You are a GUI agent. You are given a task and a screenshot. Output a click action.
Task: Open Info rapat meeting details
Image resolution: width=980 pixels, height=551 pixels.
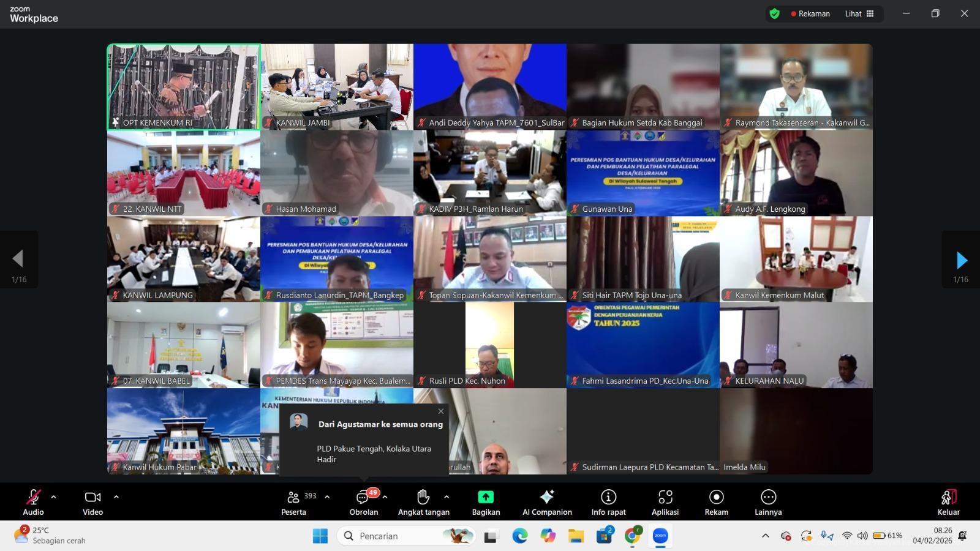click(x=608, y=502)
